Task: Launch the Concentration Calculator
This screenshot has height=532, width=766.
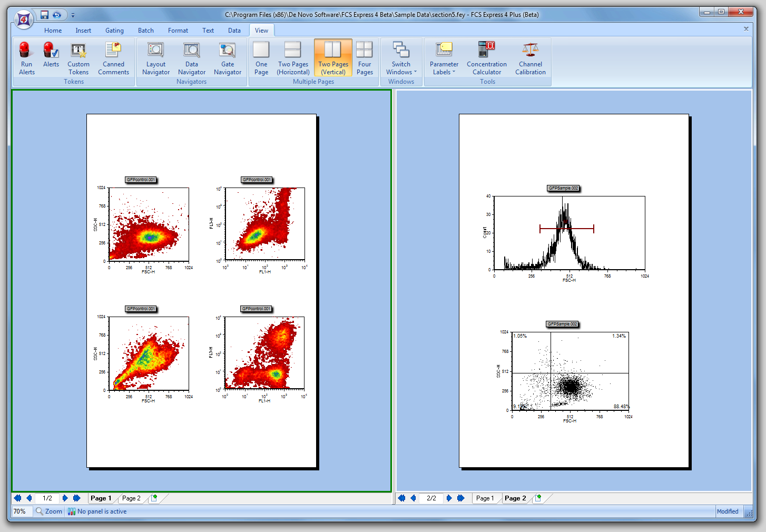Action: (487, 58)
